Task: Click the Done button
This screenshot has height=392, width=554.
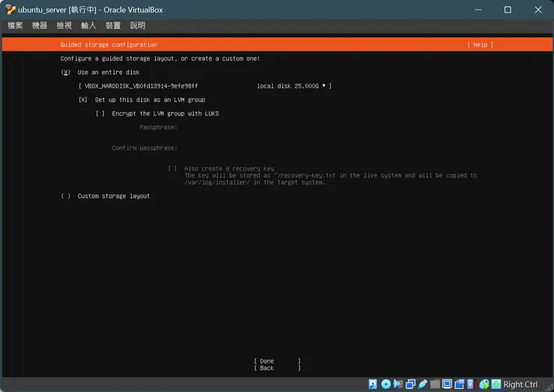Action: click(277, 361)
